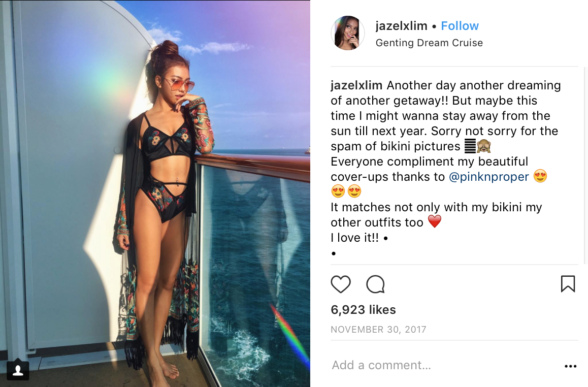Open the three-dot more options menu

[x=570, y=366]
